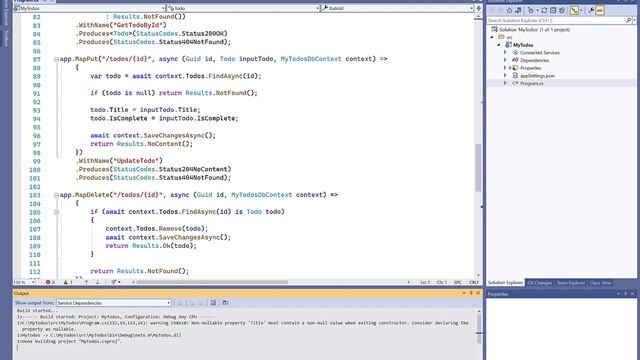Pin the Output panel (auto hide)
This screenshot has height=360, width=640.
[x=471, y=293]
